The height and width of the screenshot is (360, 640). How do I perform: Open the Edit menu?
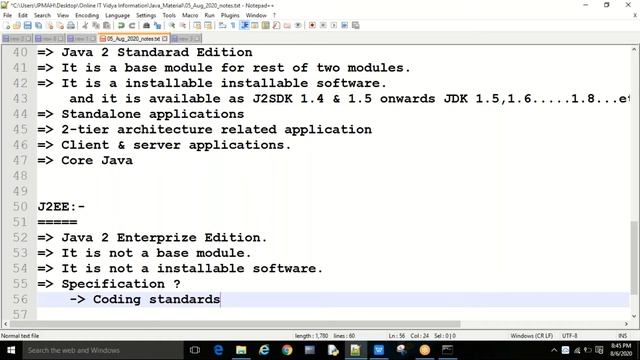click(23, 15)
